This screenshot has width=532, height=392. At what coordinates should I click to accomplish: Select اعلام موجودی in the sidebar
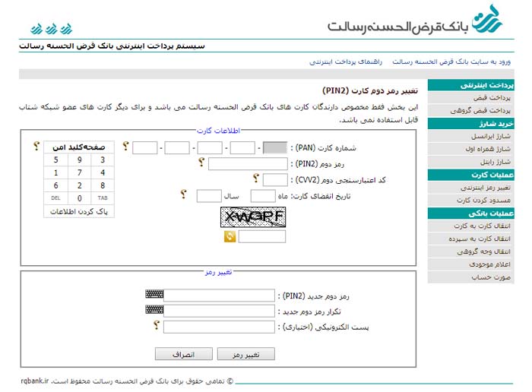click(x=471, y=264)
